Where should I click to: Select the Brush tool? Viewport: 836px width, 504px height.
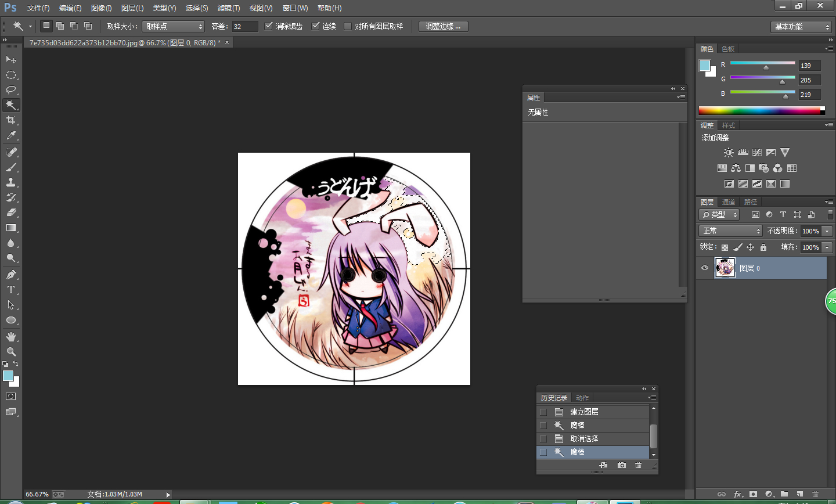[x=11, y=167]
